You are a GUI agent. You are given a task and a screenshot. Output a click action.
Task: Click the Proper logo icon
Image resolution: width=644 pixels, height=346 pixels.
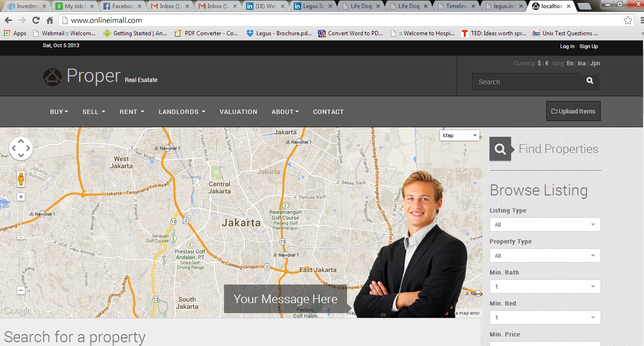click(x=52, y=77)
